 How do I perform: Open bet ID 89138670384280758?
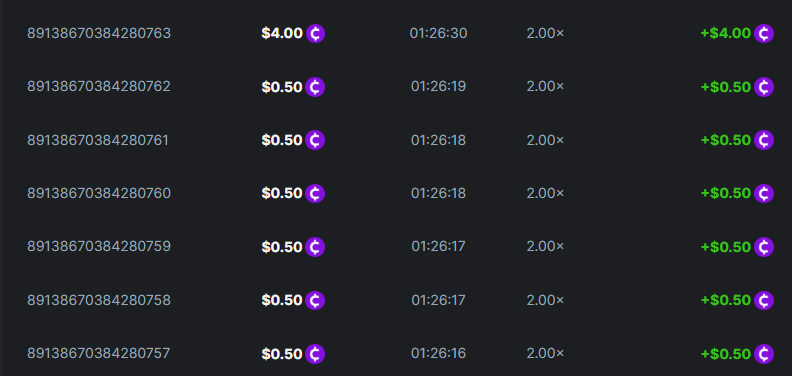coord(99,300)
